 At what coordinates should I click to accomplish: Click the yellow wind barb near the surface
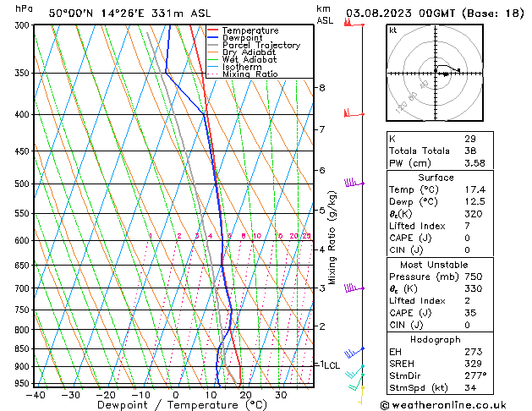click(361, 396)
